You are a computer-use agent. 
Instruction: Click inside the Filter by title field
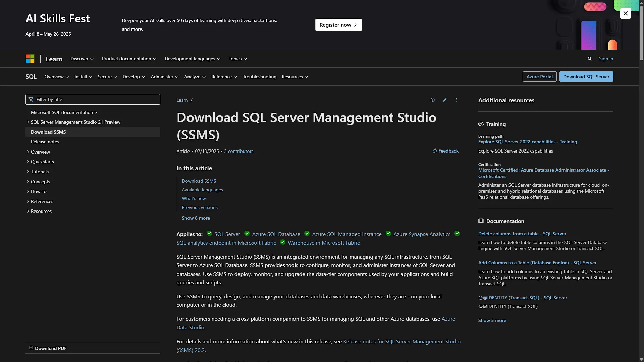point(93,99)
